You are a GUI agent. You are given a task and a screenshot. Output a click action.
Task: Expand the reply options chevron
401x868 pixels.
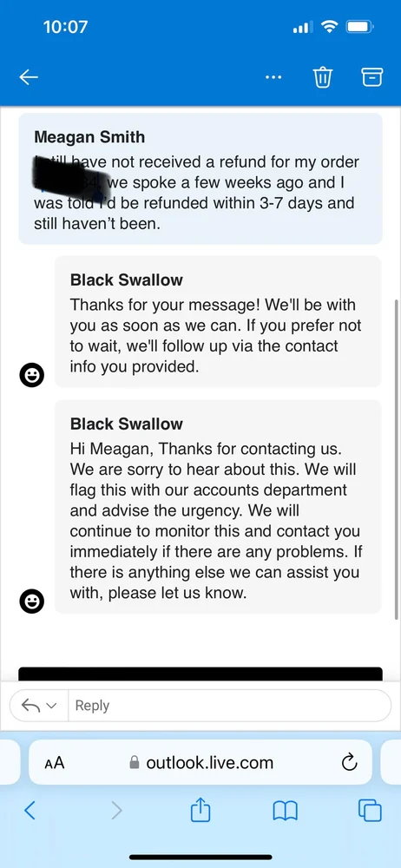pos(51,706)
